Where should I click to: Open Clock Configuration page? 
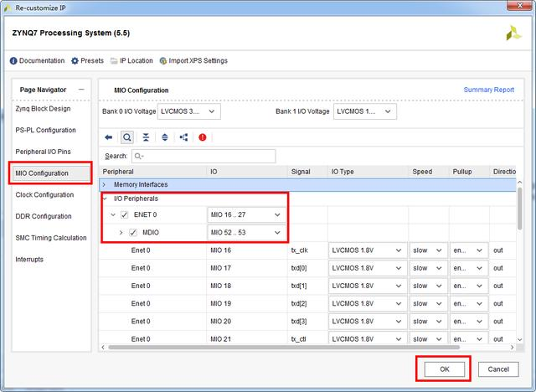coord(44,195)
